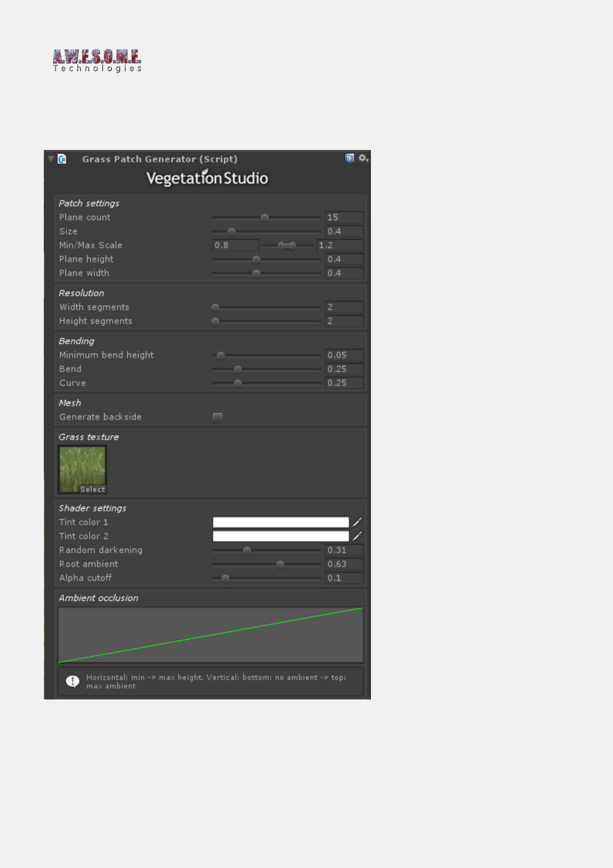Click the Resolution heading
This screenshot has height=868, width=613.
click(x=81, y=293)
